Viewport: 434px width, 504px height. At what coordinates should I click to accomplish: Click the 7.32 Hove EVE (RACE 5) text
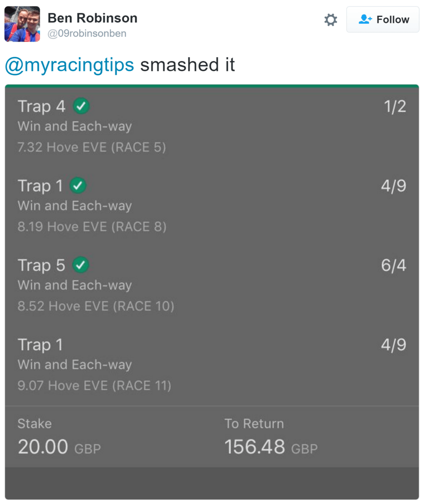92,147
